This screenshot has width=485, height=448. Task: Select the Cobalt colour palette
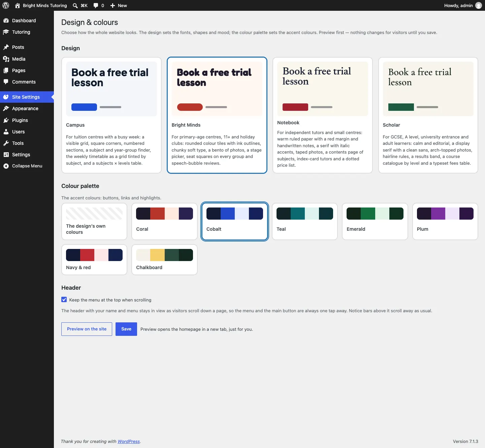tap(235, 221)
